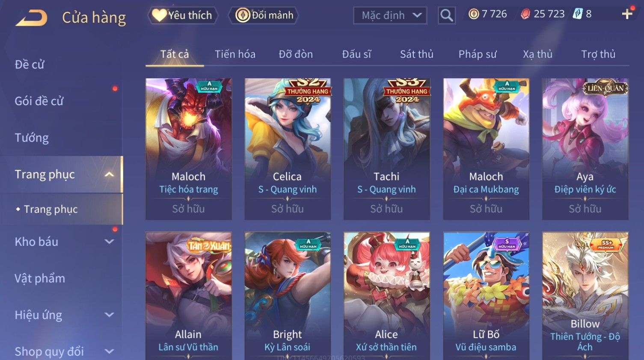Screen dimensions: 644x360
Task: Switch to the Sát thủ tab
Action: coord(416,54)
